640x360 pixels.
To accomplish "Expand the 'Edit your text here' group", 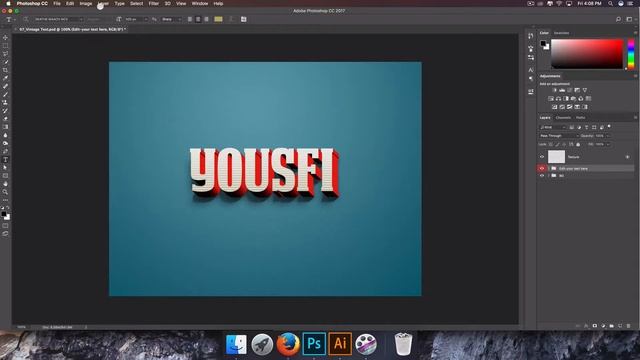I will tap(549, 169).
